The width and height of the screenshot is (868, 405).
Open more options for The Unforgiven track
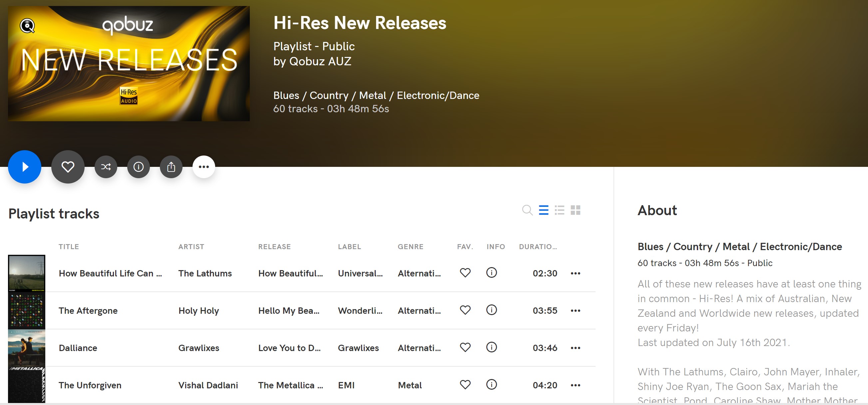click(x=576, y=385)
